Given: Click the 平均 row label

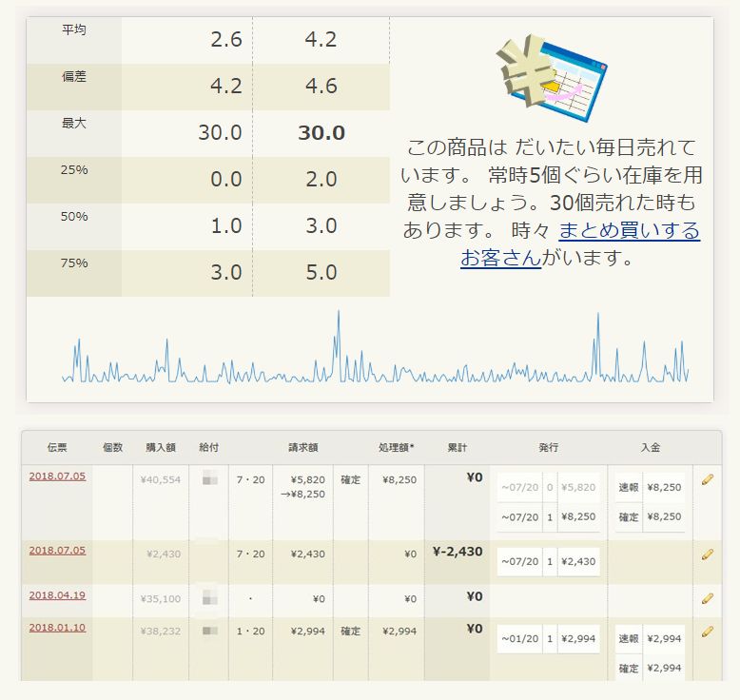Looking at the screenshot, I should click(74, 30).
